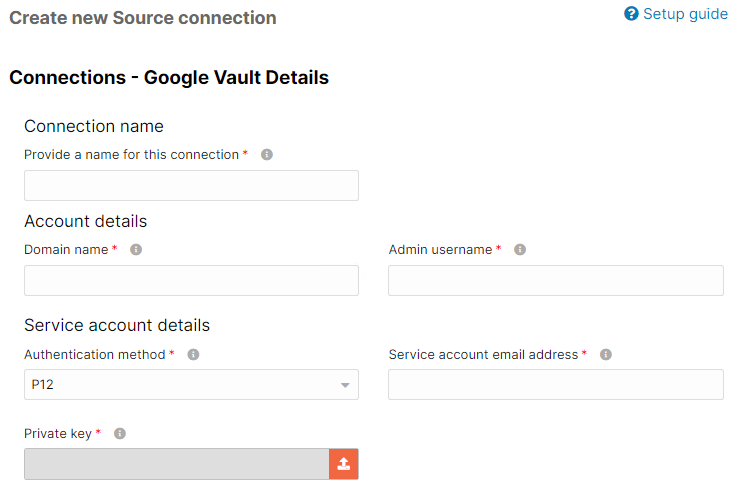
Task: Click the orange upload private key button
Action: (x=344, y=464)
